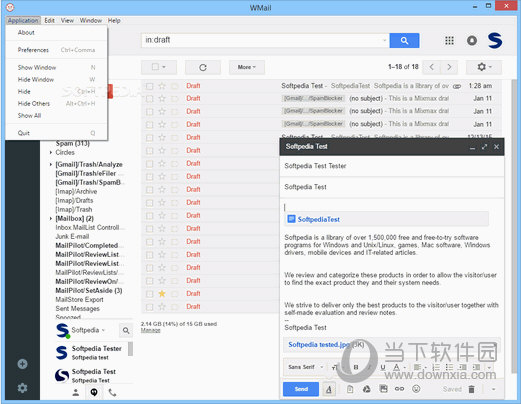The width and height of the screenshot is (521, 404).
Task: Open the More actions dropdown
Action: [247, 67]
